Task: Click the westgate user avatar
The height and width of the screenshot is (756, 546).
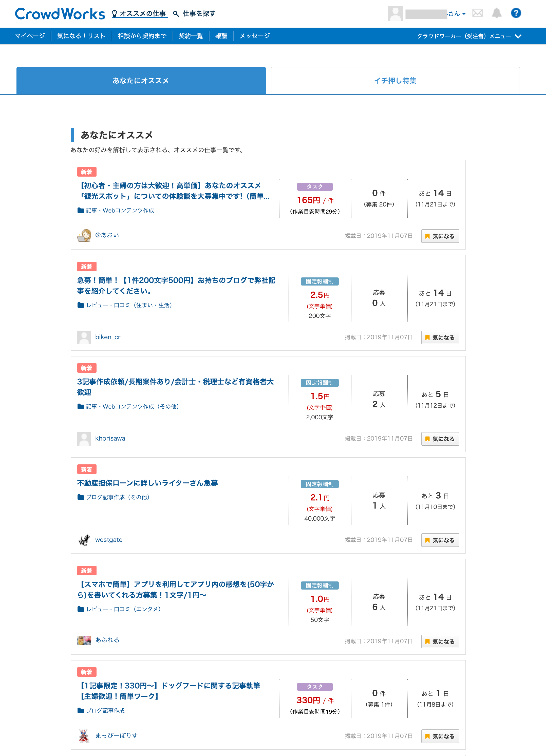Action: [84, 540]
